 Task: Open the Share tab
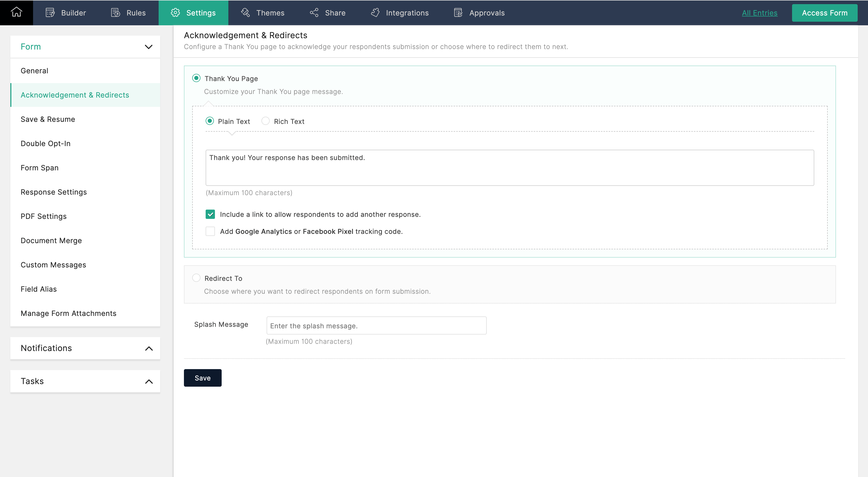tap(328, 13)
